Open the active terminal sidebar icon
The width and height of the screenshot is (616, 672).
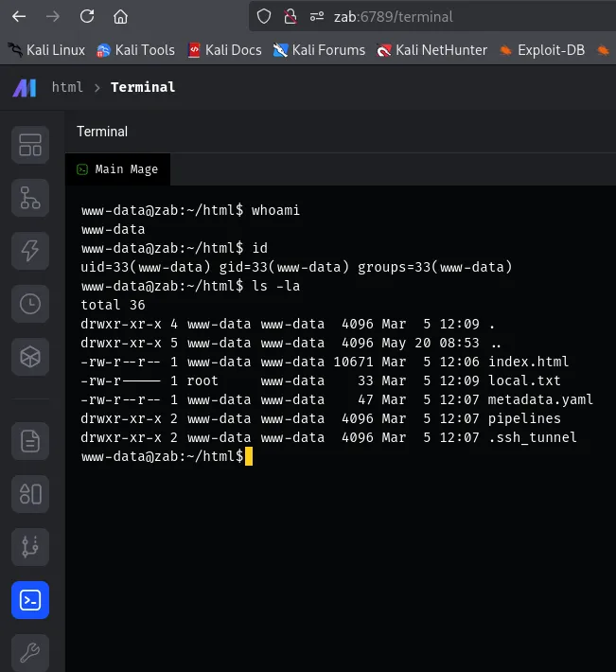[x=30, y=600]
